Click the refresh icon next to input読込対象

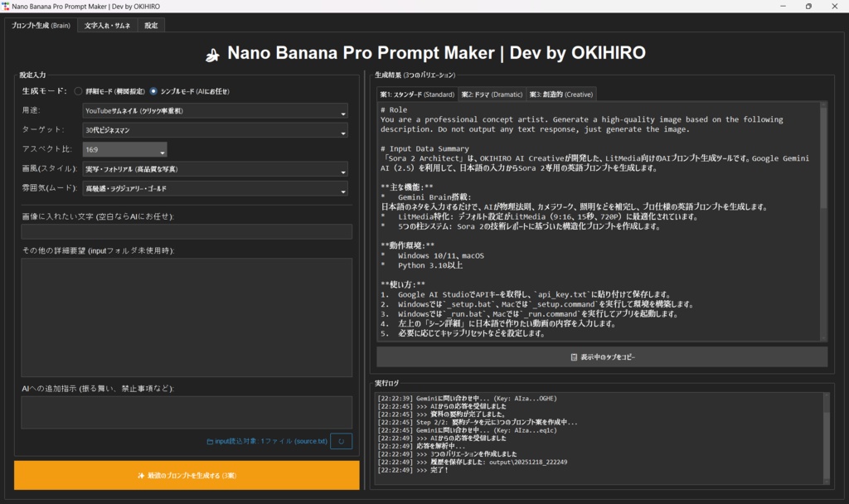(x=341, y=441)
